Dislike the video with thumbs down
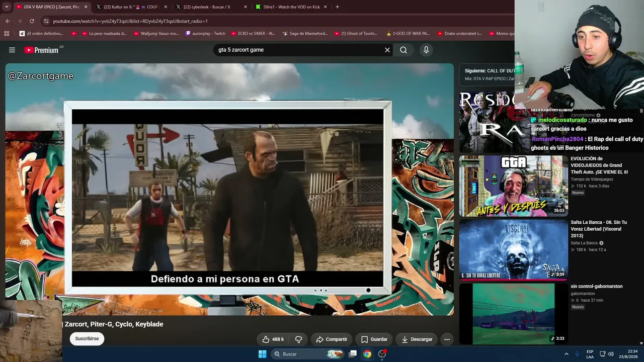The width and height of the screenshot is (644, 362). (298, 339)
